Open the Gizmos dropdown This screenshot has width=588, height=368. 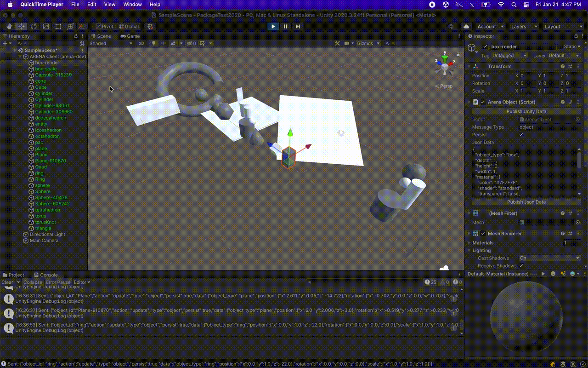(x=368, y=43)
